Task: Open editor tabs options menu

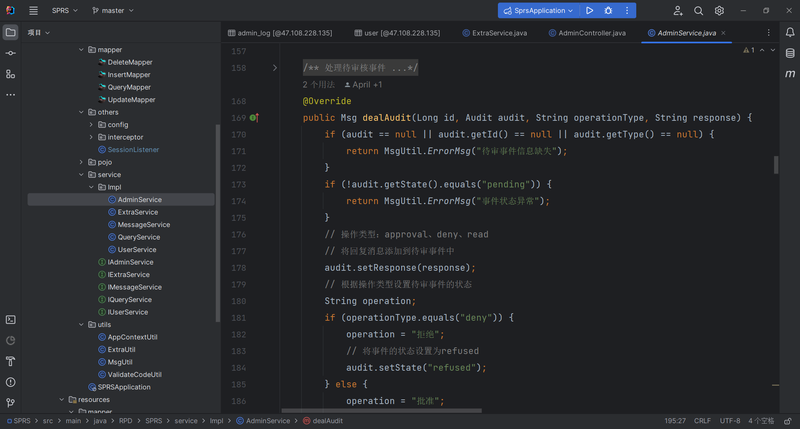Action: click(768, 33)
